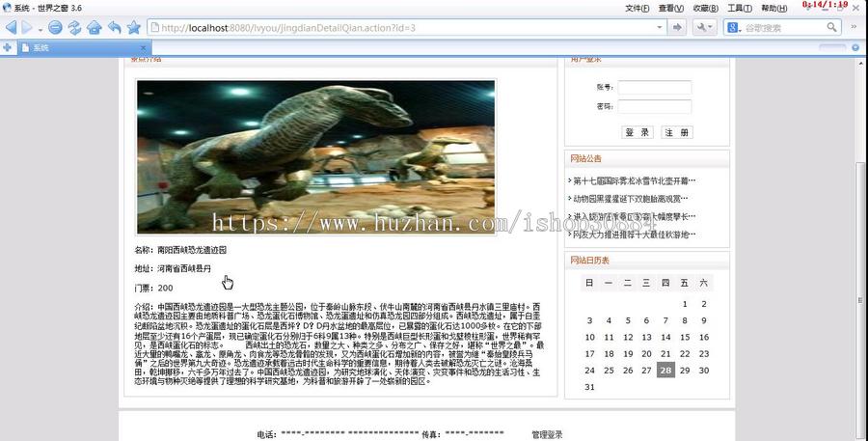The image size is (868, 441).
Task: Click the dinosaur exhibit photo
Action: [316, 156]
